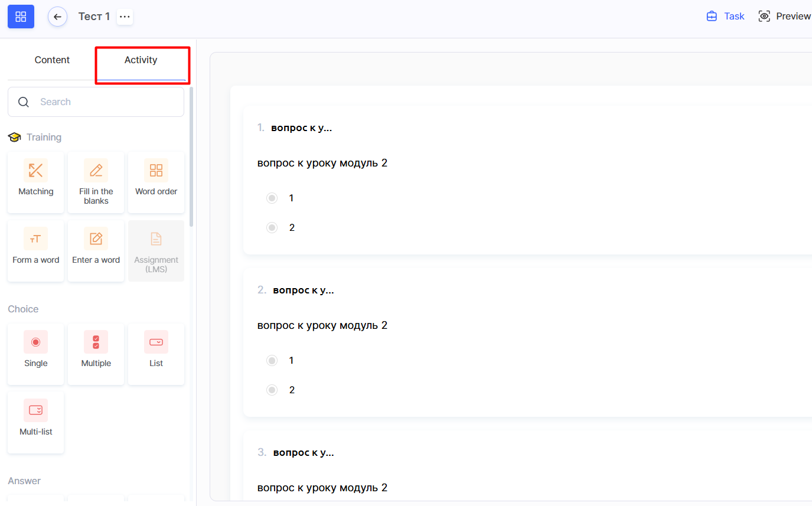The image size is (812, 506).
Task: Open Preview mode
Action: [x=785, y=17]
